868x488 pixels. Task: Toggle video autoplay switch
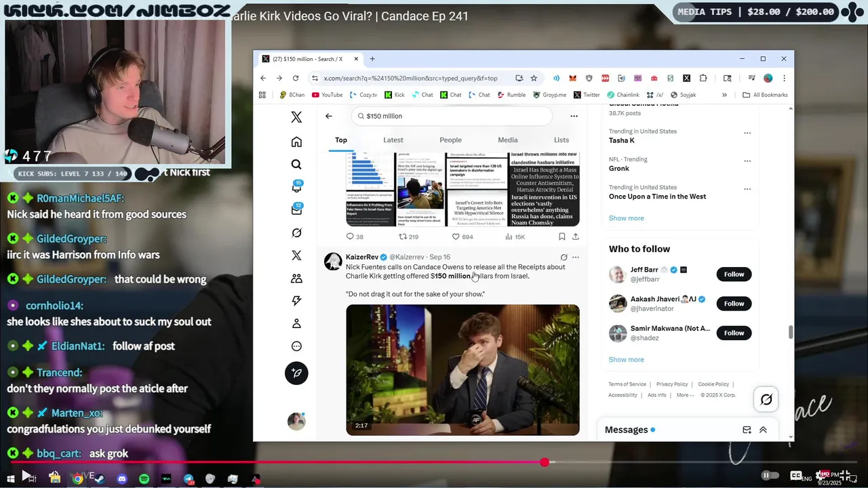click(x=769, y=475)
